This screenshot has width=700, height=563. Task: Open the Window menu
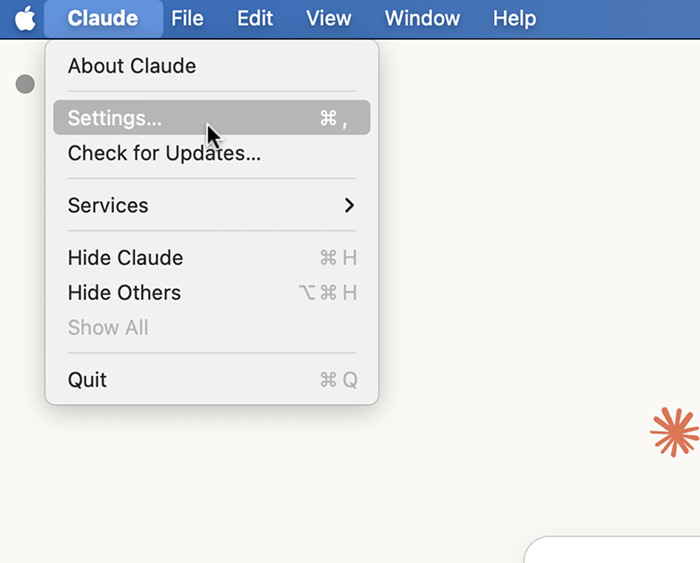[x=422, y=19]
